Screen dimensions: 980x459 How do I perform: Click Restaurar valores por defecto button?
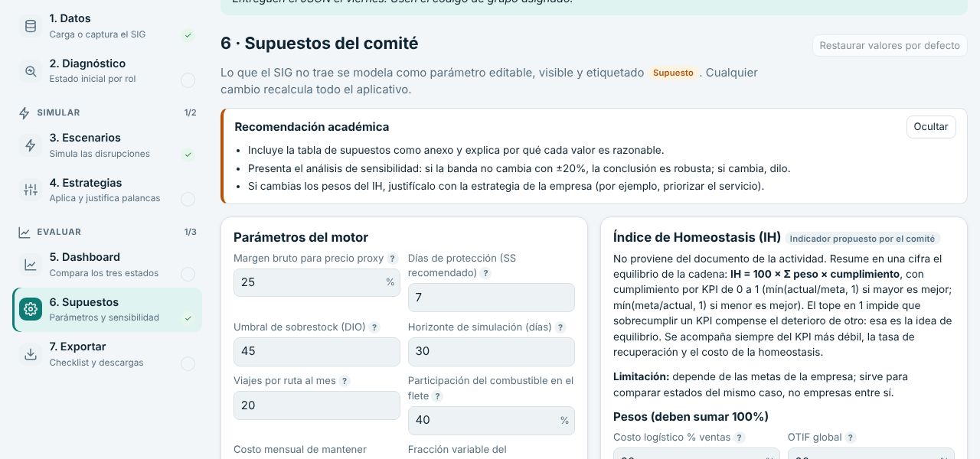pyautogui.click(x=890, y=46)
